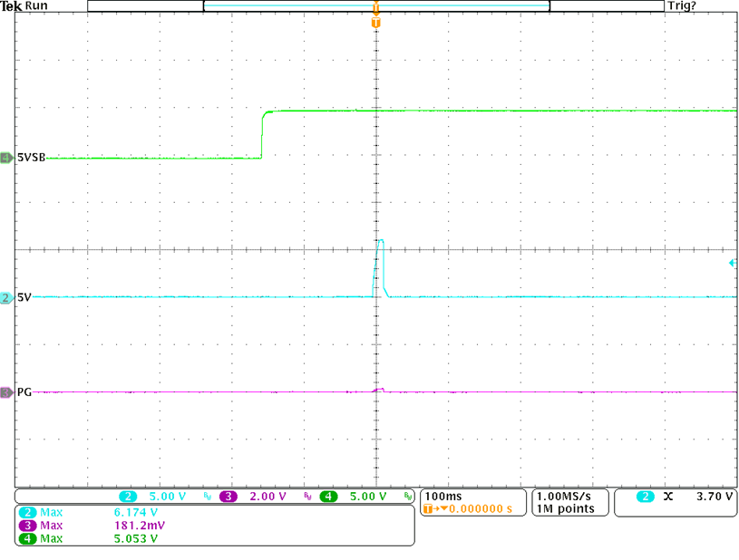Select the 5V channel 2 ground marker
The height and width of the screenshot is (560, 739).
pyautogui.click(x=7, y=297)
